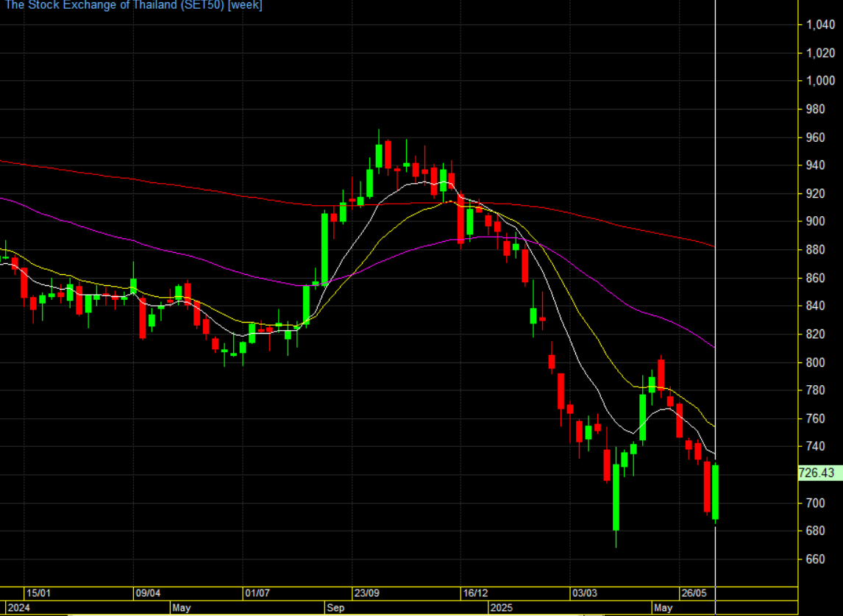843x616 pixels.
Task: Click the May label under 26/05
Action: tap(663, 608)
